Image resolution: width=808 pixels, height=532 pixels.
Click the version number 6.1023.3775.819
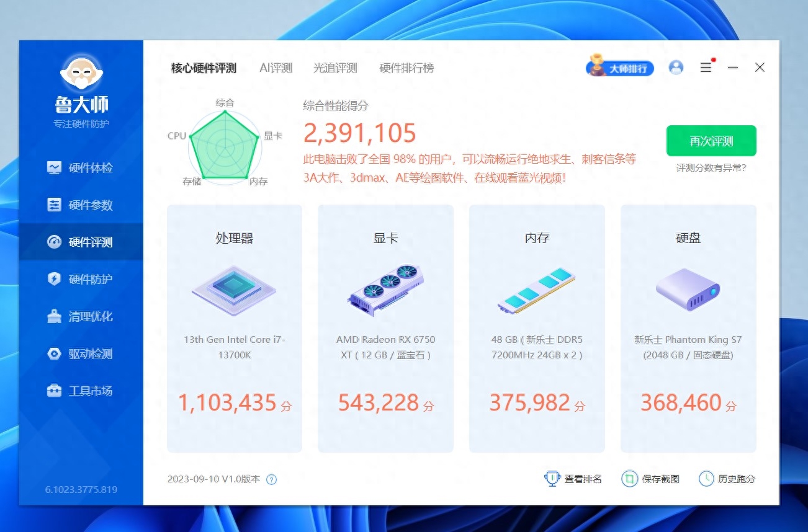(x=81, y=489)
